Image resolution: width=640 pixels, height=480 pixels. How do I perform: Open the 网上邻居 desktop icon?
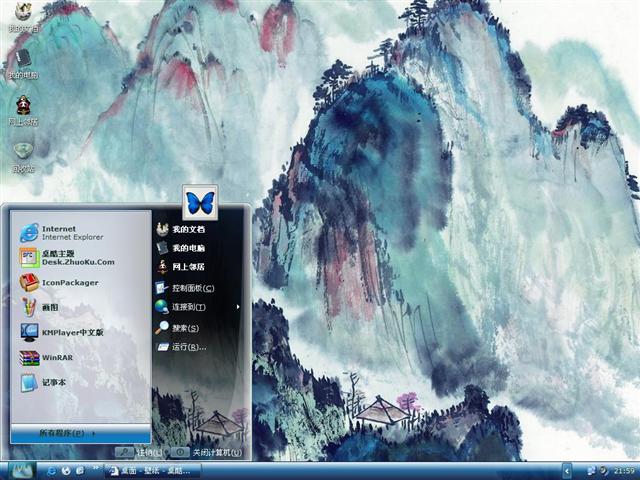point(23,111)
